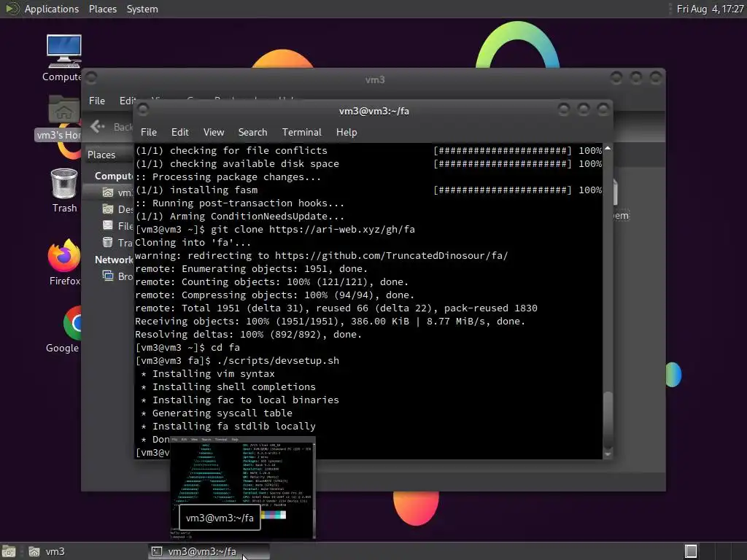The width and height of the screenshot is (747, 560).
Task: Open vm3's Home folder desktop icon
Action: pyautogui.click(x=59, y=117)
